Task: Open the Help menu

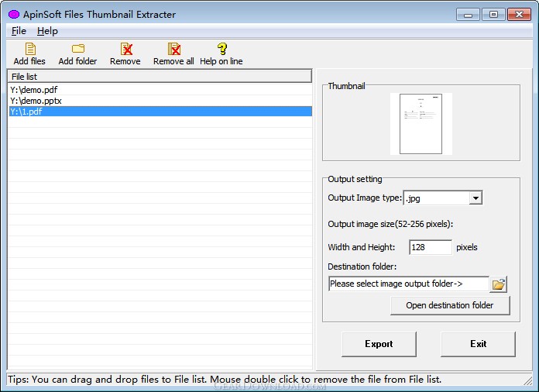Action: (x=47, y=31)
